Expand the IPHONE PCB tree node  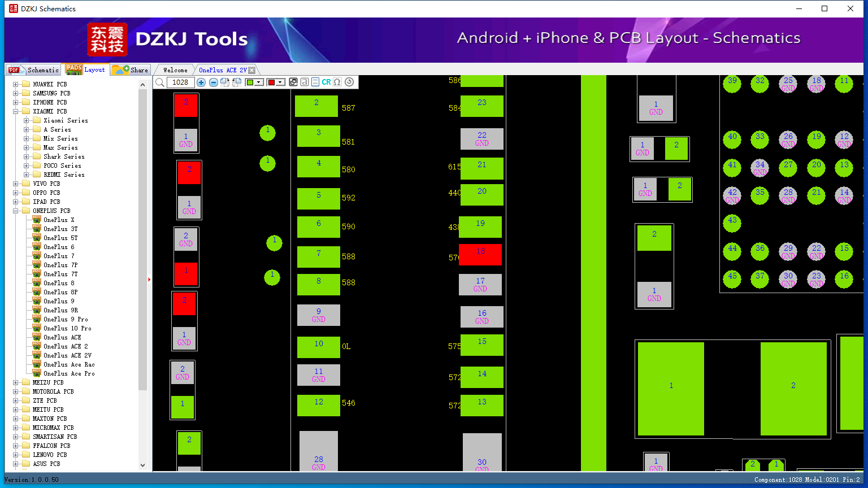tap(16, 102)
